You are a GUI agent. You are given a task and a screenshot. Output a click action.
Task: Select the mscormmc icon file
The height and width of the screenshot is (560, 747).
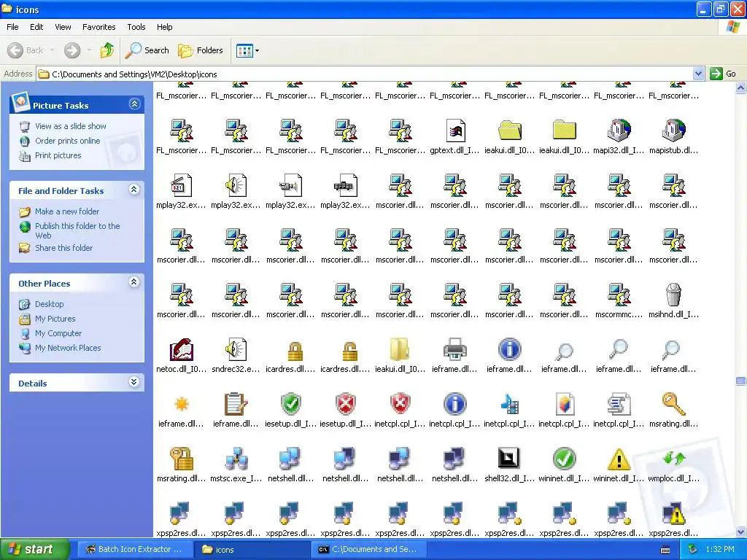[619, 295]
